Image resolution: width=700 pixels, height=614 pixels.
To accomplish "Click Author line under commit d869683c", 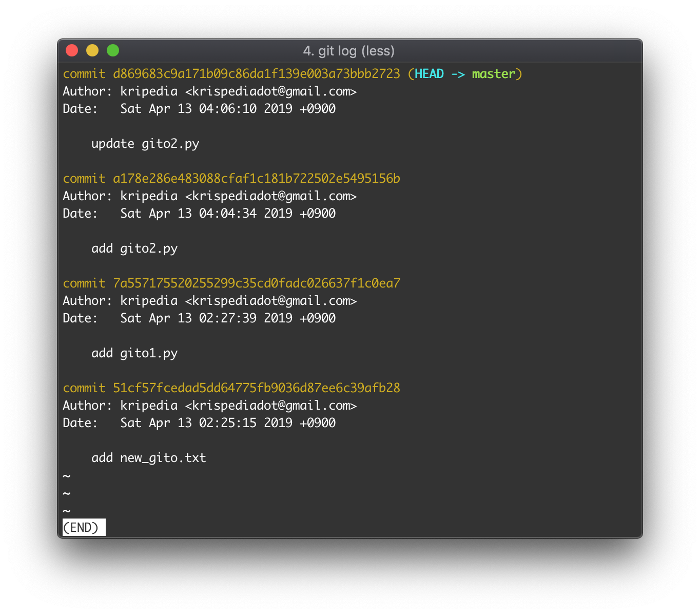I will [209, 91].
